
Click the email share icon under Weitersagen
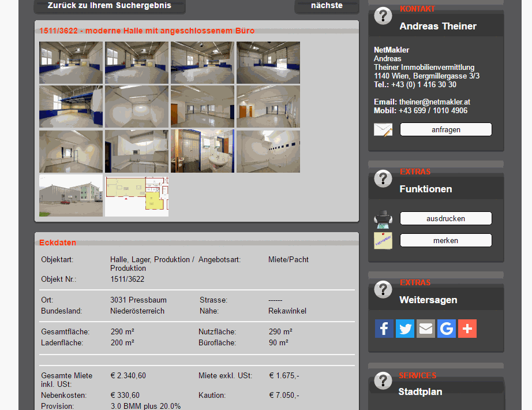pyautogui.click(x=425, y=329)
